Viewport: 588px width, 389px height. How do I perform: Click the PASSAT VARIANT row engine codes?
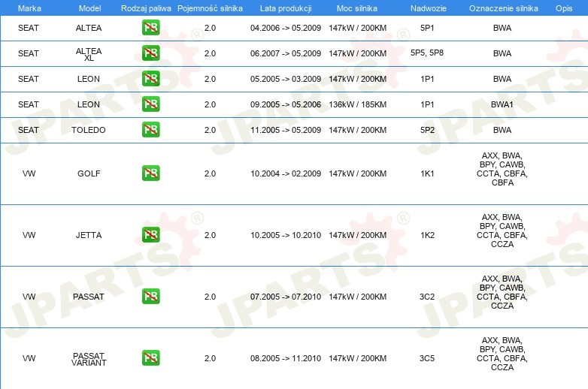[502, 354]
